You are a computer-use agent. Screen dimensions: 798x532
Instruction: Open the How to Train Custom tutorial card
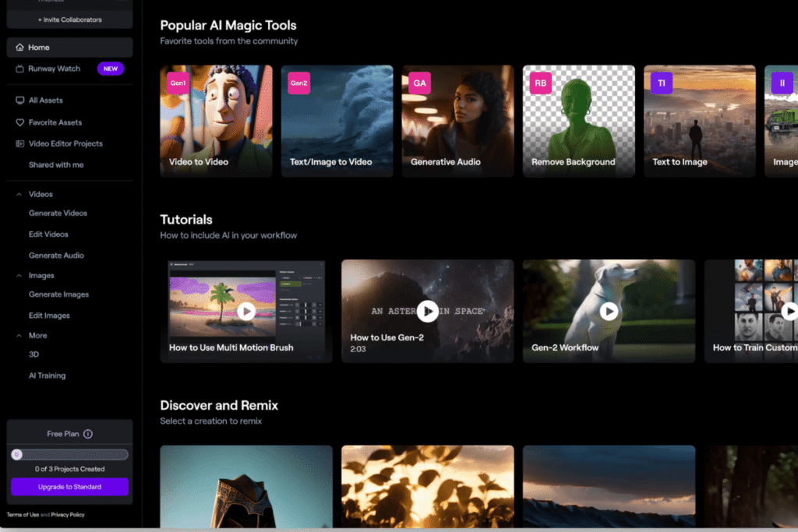tap(751, 312)
